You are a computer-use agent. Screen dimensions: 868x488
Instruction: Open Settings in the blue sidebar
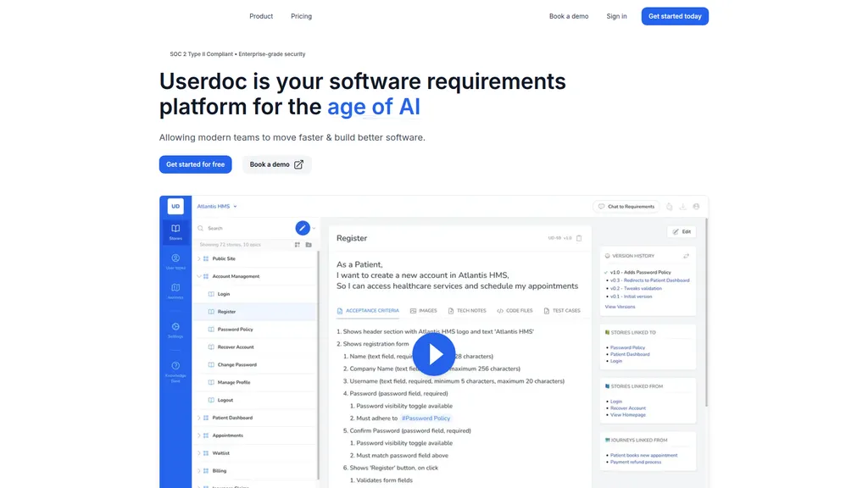point(175,330)
